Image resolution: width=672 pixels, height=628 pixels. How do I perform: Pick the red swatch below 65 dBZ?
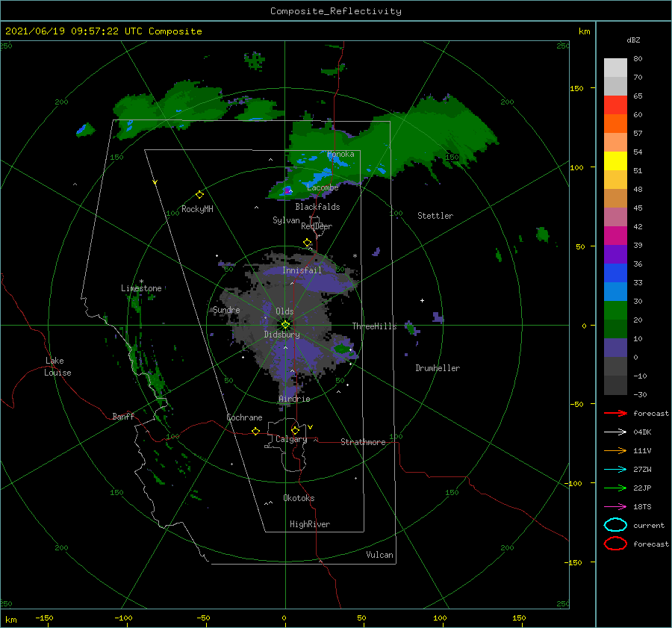615,105
